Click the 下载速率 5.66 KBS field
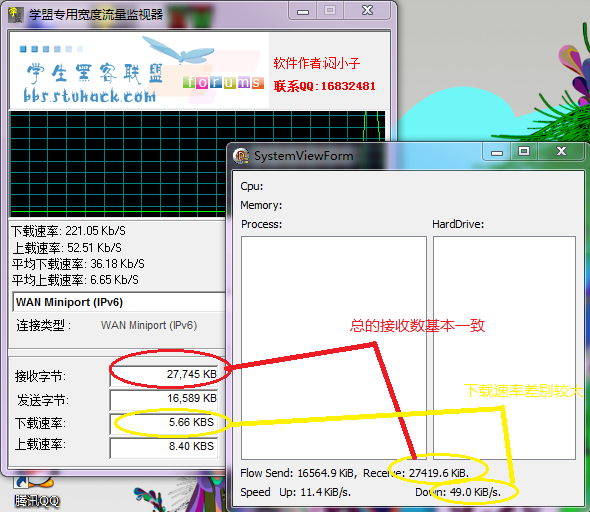590x512 pixels. click(x=164, y=423)
